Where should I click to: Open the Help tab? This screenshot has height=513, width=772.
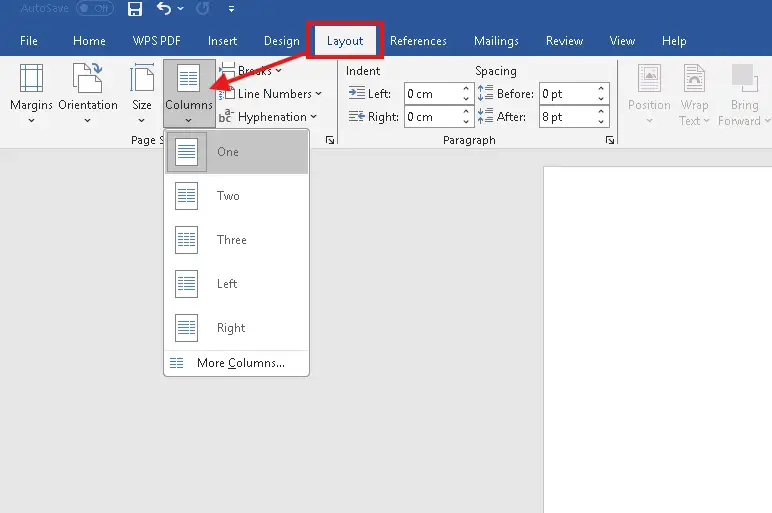click(674, 41)
